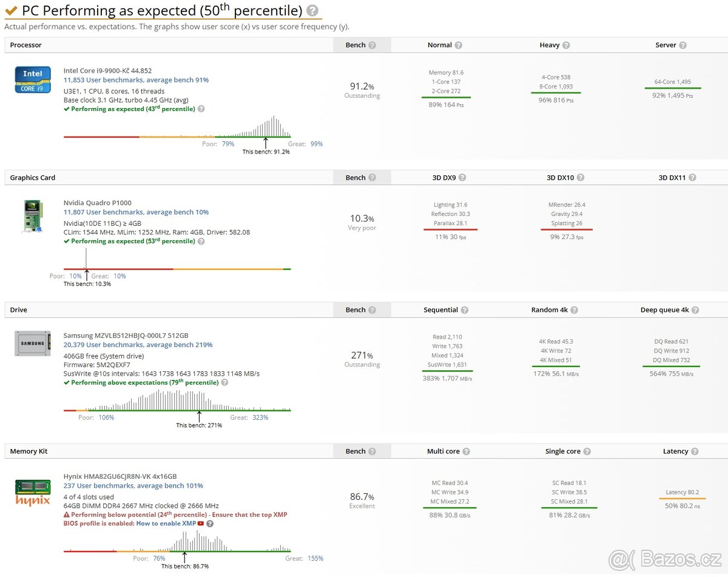Click the YouTube icon after the XMP link
Viewport: 728px width, 577px height.
200,524
